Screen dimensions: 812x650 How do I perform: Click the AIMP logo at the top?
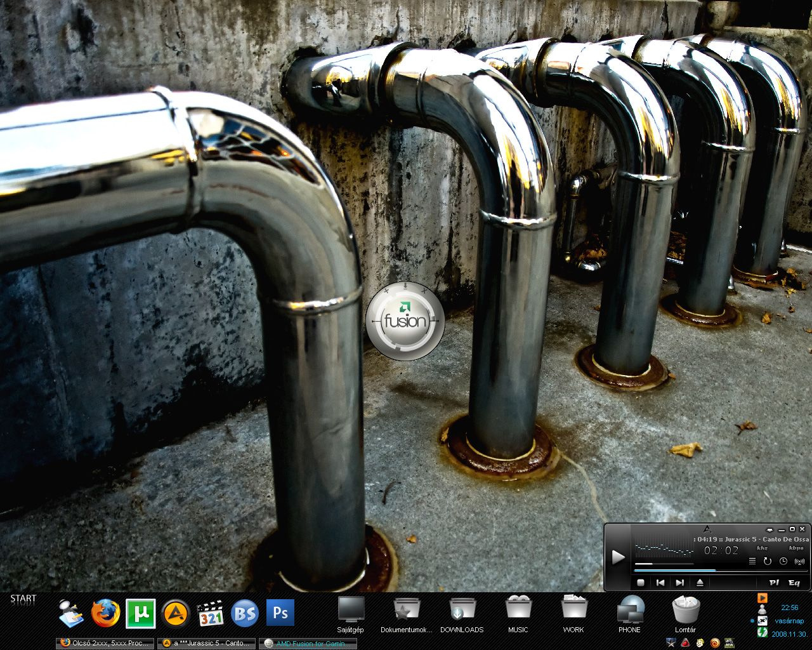point(707,529)
